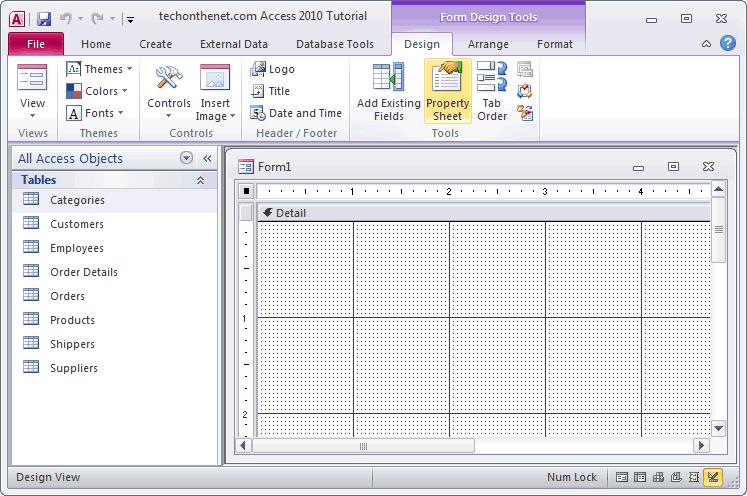Switch to Datasheet View in status bar
The width and height of the screenshot is (747, 496).
coord(640,477)
